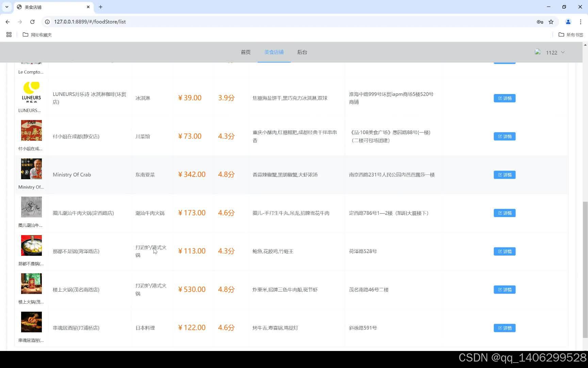Click store name 那都不是锅(菏泽路店)
The image size is (588, 368).
point(76,251)
